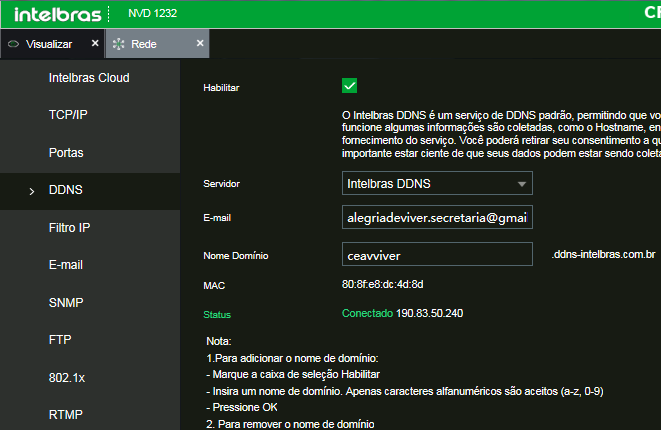The height and width of the screenshot is (430, 661).
Task: Open the SNMP settings page
Action: click(66, 302)
